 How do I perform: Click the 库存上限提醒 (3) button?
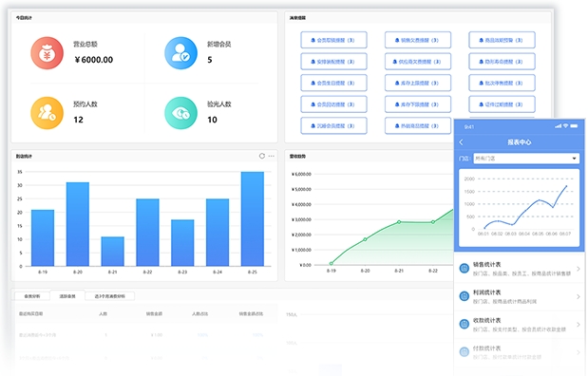click(417, 83)
